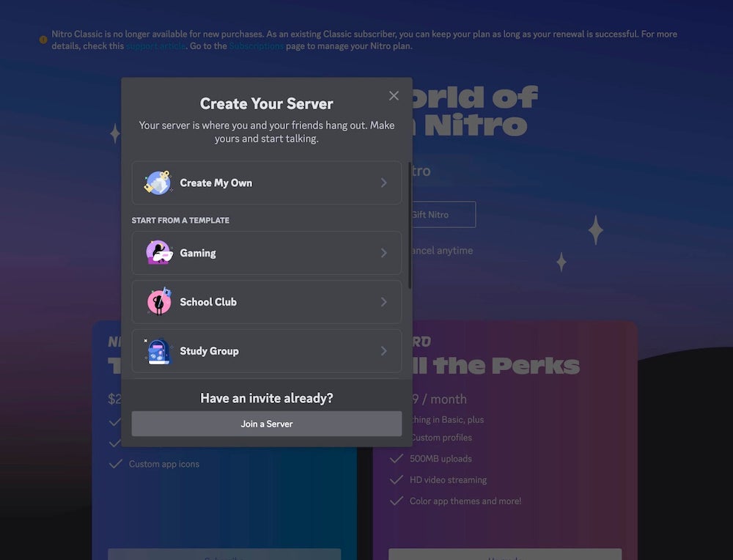This screenshot has height=560, width=733.
Task: Click the School Club template icon
Action: (x=159, y=301)
